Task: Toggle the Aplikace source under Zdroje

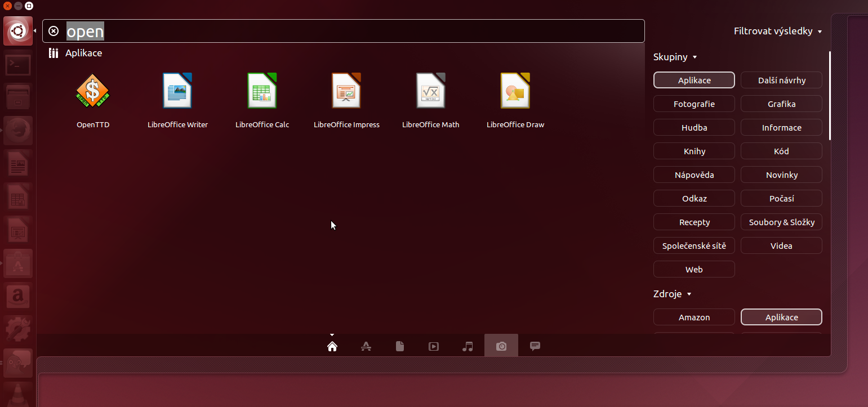Action: click(x=781, y=317)
